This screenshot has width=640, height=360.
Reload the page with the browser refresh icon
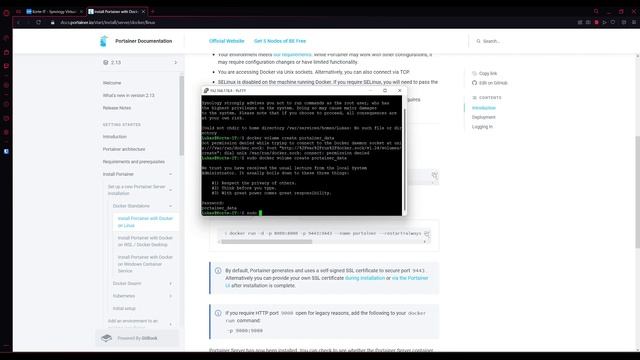click(x=38, y=22)
